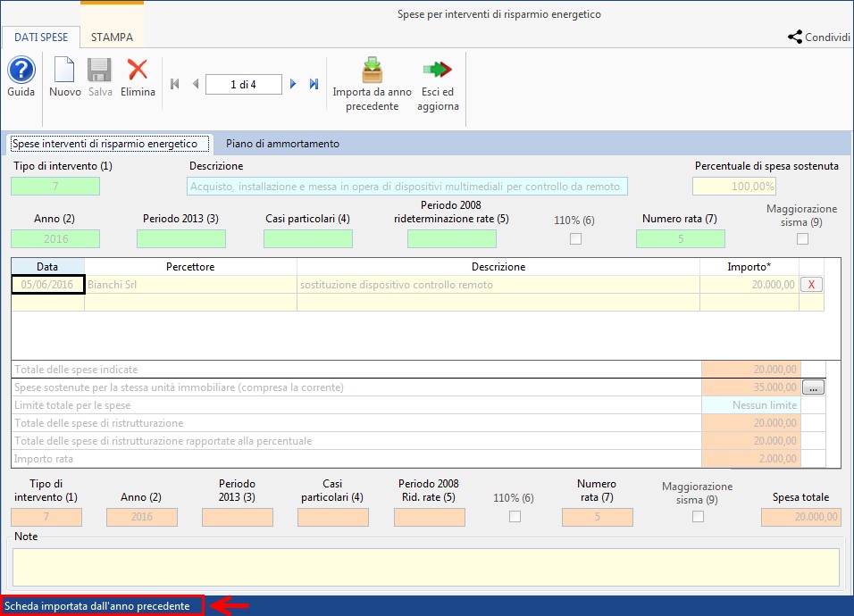The height and width of the screenshot is (616, 854).
Task: Click the lower Numero rata (7) orange field
Action: coord(598,517)
